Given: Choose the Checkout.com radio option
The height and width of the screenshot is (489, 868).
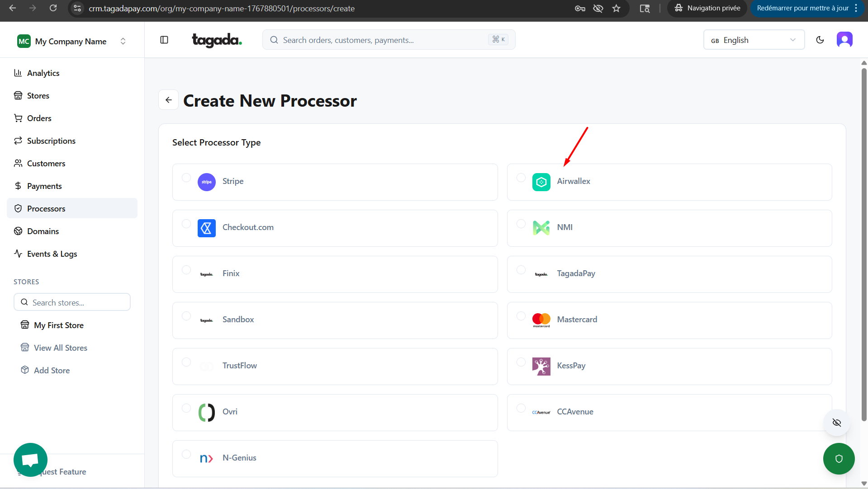Looking at the screenshot, I should (x=186, y=224).
